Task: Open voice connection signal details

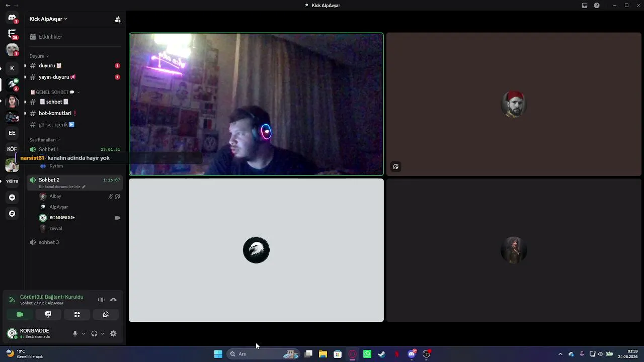Action: coord(12,300)
